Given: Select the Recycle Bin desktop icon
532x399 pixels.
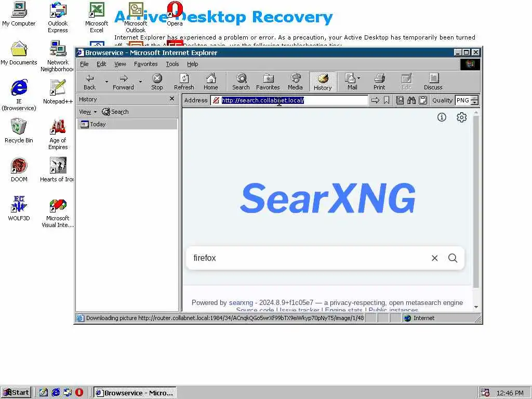Looking at the screenshot, I should [x=19, y=130].
